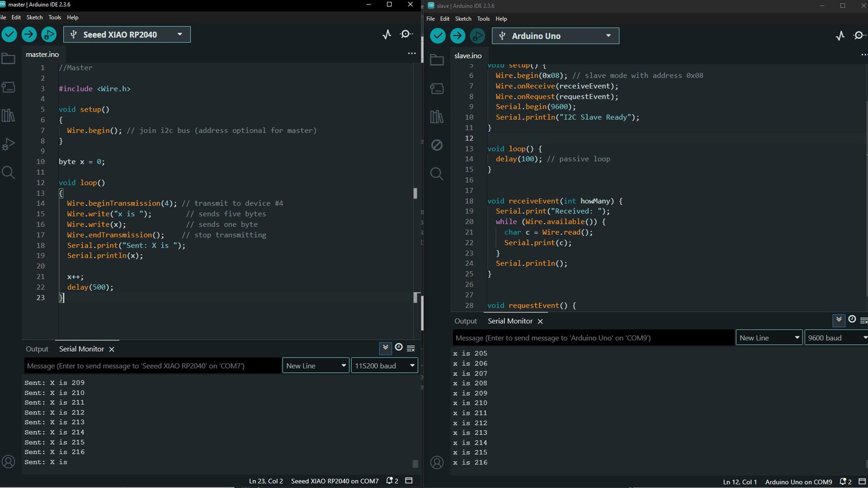Open user account icon in master sidebar
Viewport: 868px width, 488px height.
[x=8, y=462]
